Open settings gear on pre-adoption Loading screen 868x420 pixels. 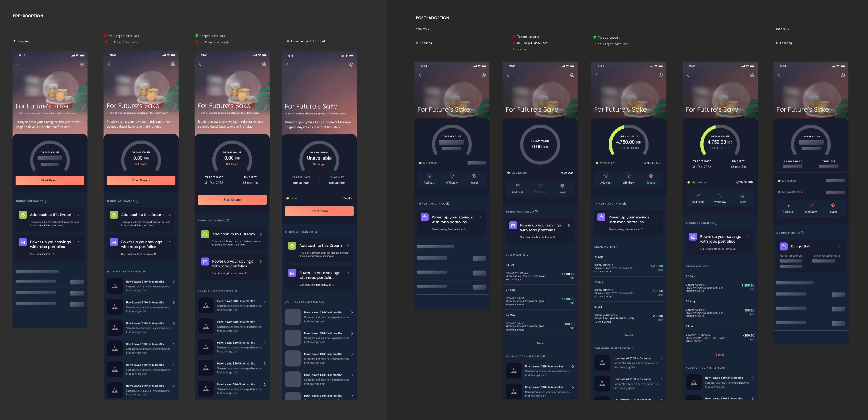tap(82, 64)
